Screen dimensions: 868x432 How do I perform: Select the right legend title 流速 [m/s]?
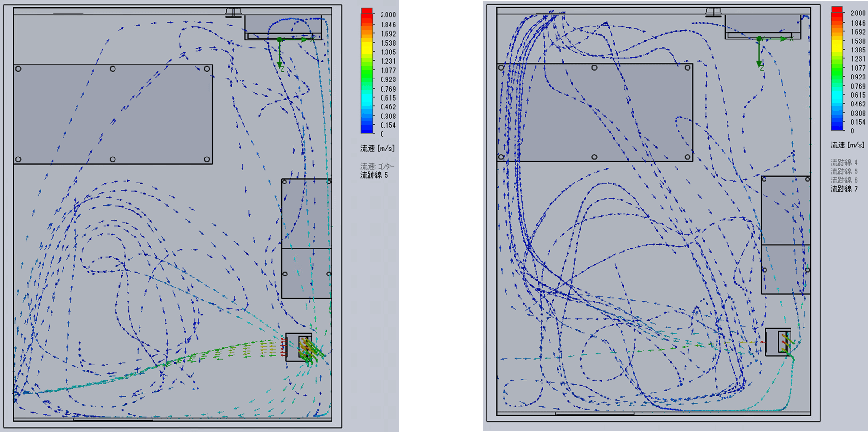click(x=847, y=145)
